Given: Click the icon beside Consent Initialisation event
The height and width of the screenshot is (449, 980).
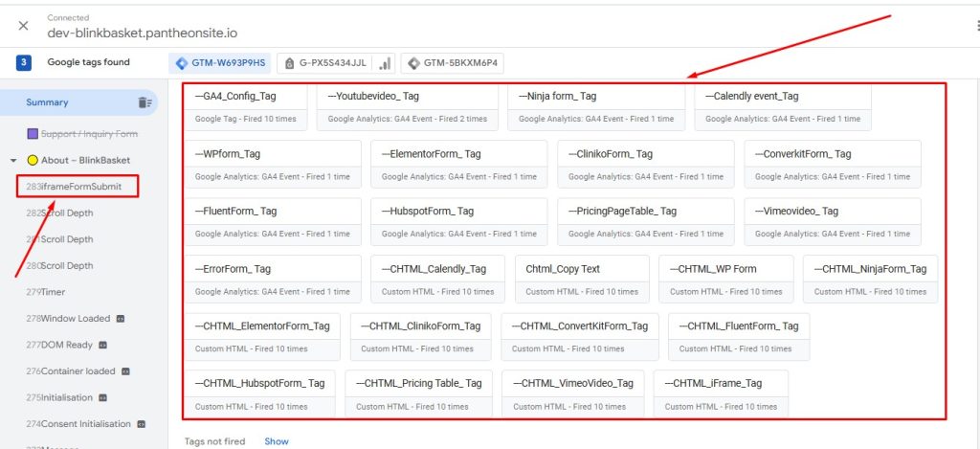Looking at the screenshot, I should click(141, 424).
